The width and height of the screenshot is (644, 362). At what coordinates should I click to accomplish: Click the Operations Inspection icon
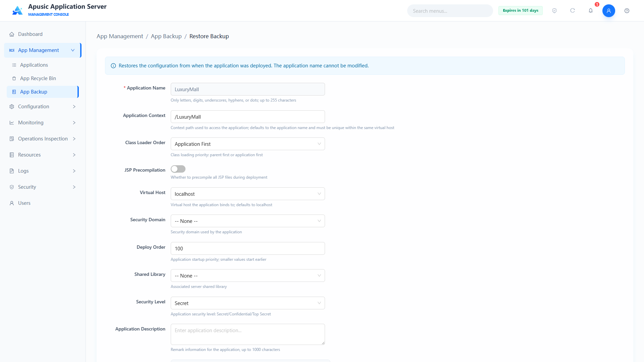[x=12, y=139]
